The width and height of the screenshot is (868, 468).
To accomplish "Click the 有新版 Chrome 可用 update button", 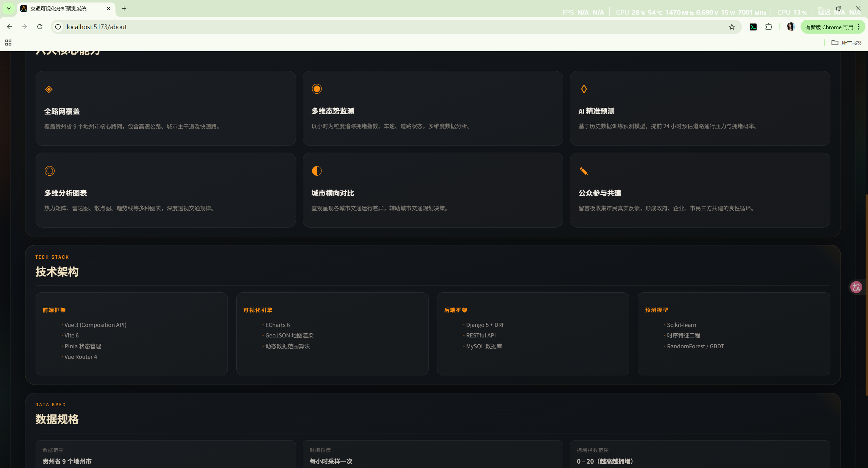I will coord(829,27).
